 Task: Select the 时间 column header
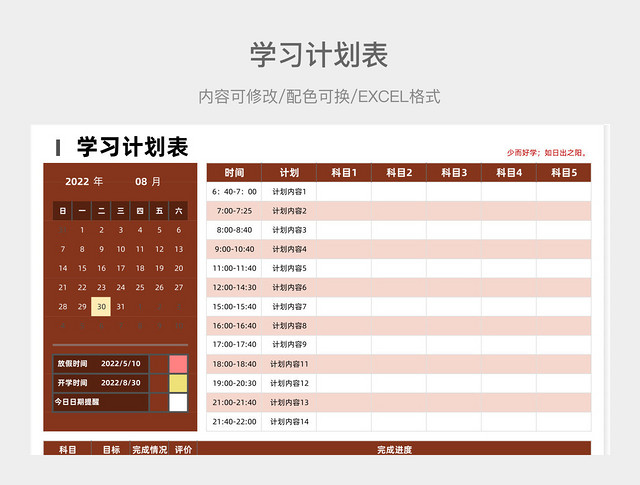[x=234, y=173]
